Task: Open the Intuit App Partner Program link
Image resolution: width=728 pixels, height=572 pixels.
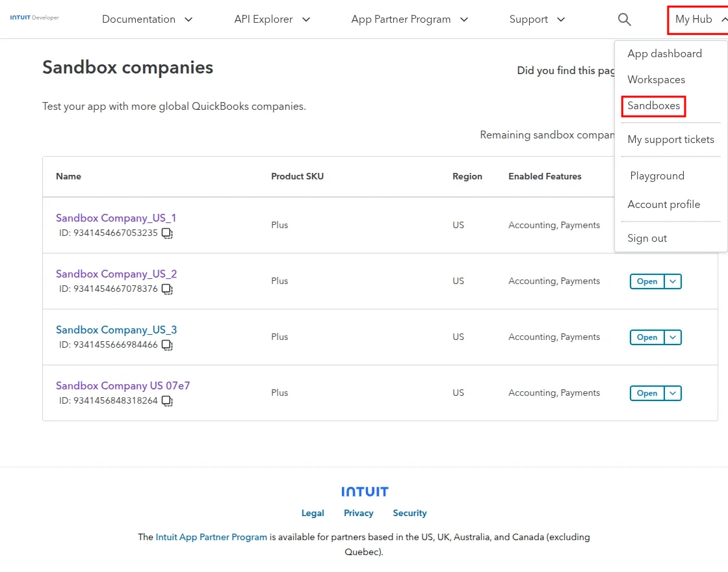Action: [211, 537]
